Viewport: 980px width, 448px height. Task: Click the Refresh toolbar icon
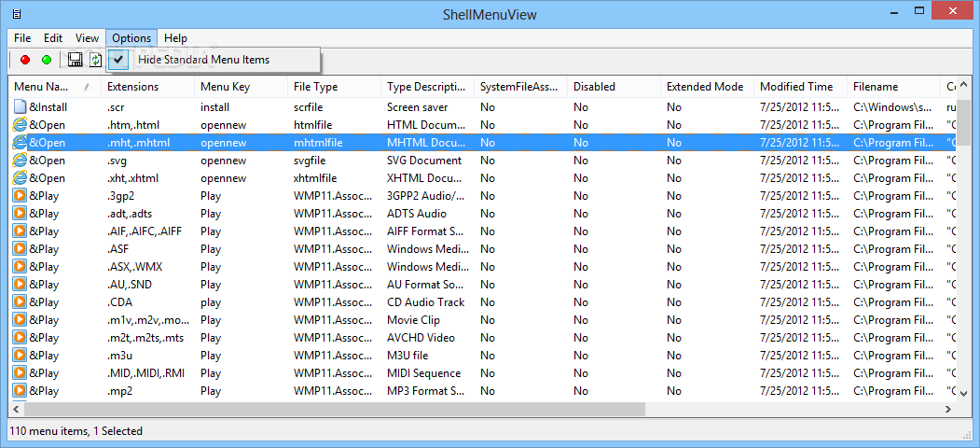pos(95,60)
